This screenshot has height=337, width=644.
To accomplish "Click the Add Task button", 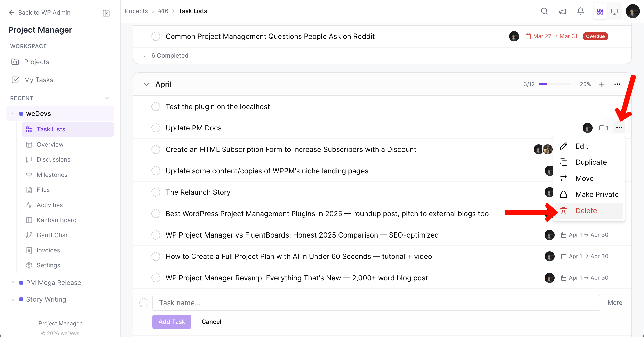I will click(x=172, y=322).
